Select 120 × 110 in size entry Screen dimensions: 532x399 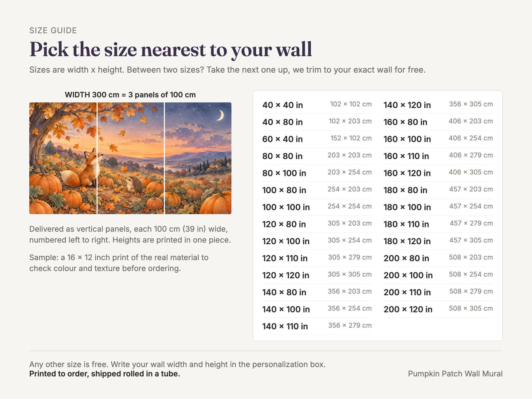(x=317, y=258)
